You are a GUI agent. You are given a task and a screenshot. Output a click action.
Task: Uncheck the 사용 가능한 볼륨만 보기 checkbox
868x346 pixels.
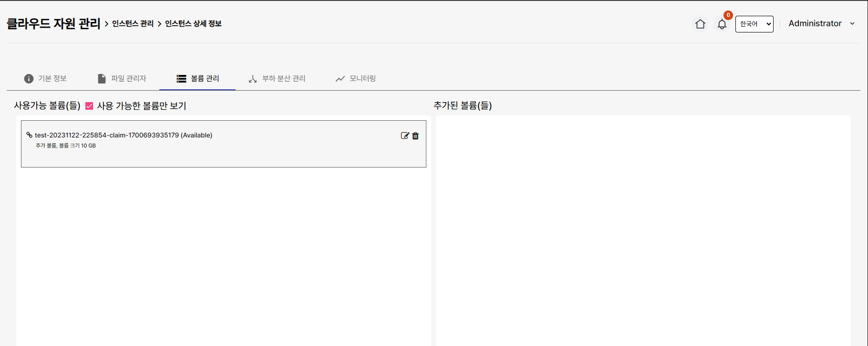point(89,106)
